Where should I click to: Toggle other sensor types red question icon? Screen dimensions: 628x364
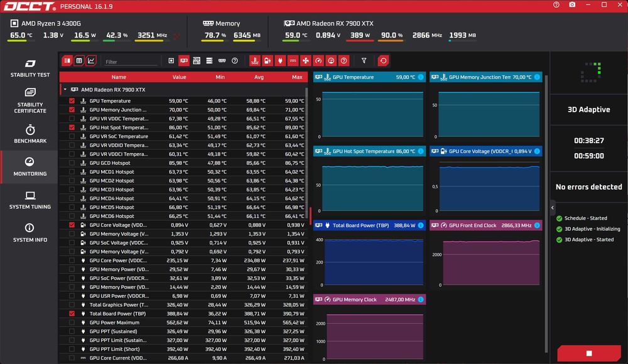(x=344, y=61)
